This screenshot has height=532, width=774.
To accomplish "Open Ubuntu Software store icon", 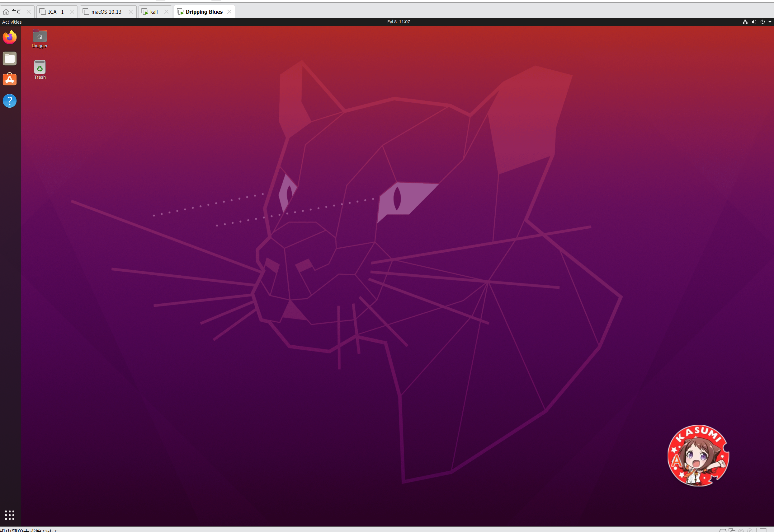I will point(10,80).
